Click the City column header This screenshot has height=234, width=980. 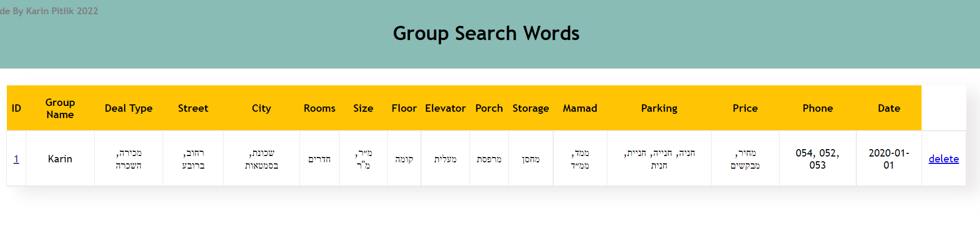pyautogui.click(x=262, y=108)
